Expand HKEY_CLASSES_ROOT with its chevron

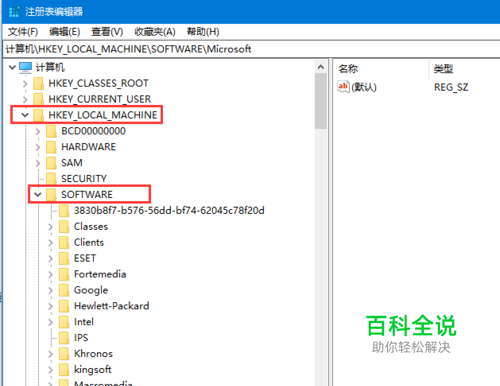coord(25,83)
